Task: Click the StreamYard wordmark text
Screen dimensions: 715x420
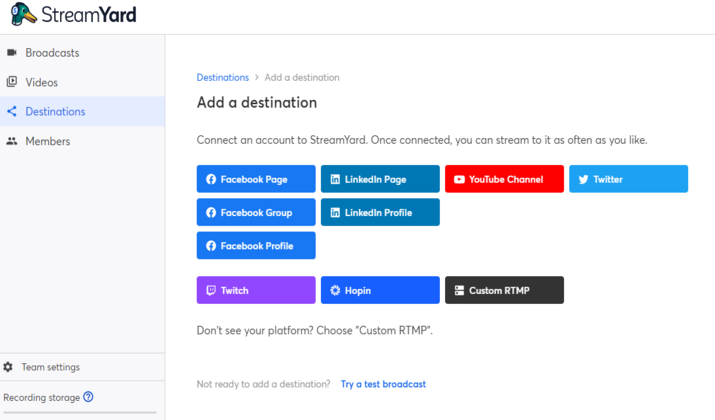Action: click(x=89, y=15)
